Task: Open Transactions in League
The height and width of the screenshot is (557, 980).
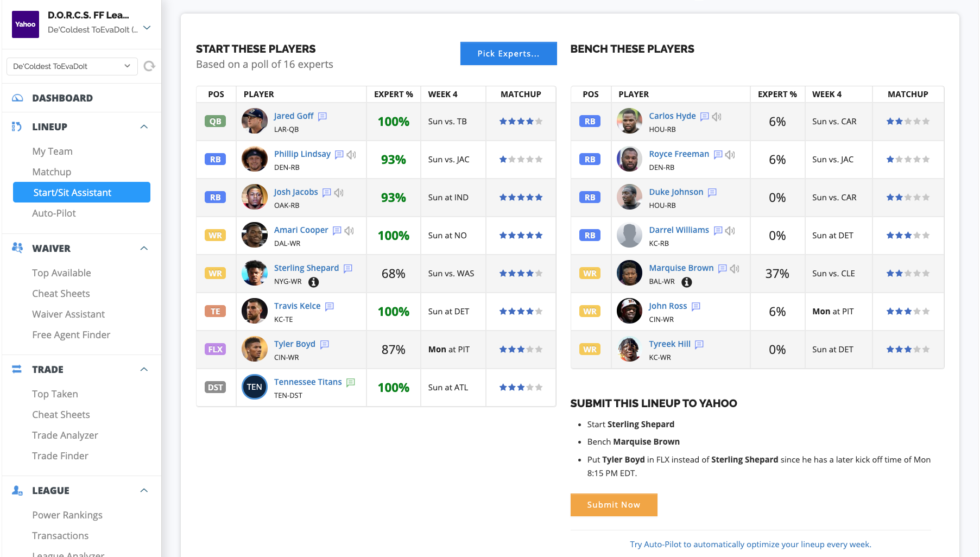Action: point(60,536)
